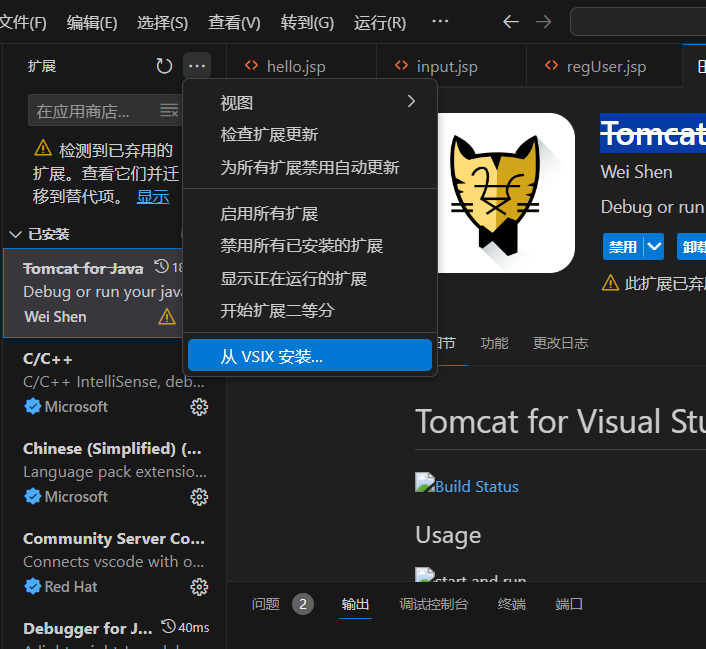Open the 编辑(E) menu
This screenshot has height=649, width=706.
pos(92,22)
